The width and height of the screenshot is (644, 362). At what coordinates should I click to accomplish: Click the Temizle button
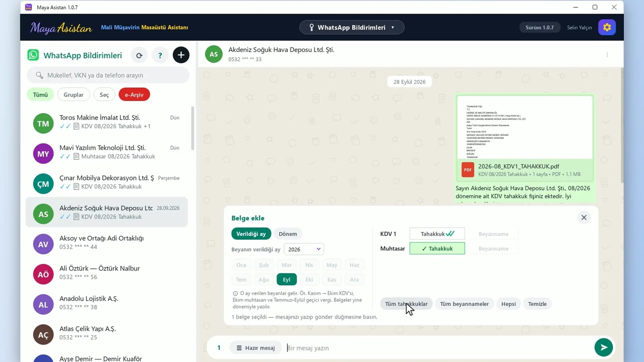tap(537, 304)
